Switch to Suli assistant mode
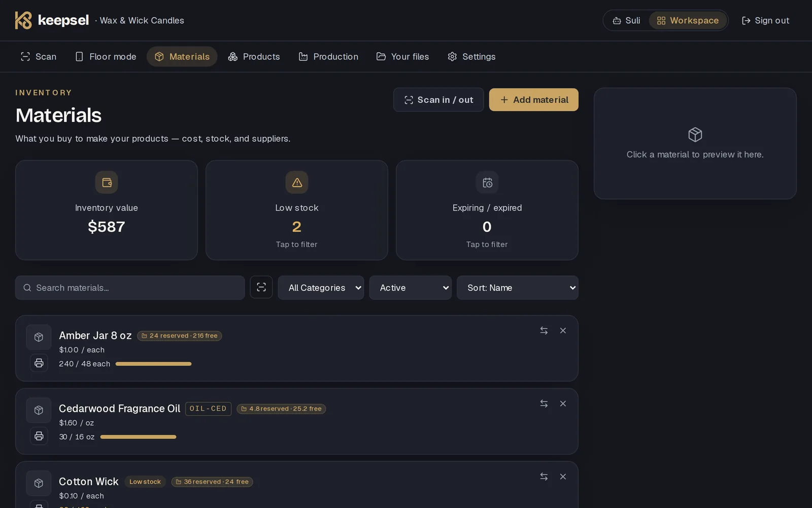This screenshot has height=508, width=812. point(627,21)
